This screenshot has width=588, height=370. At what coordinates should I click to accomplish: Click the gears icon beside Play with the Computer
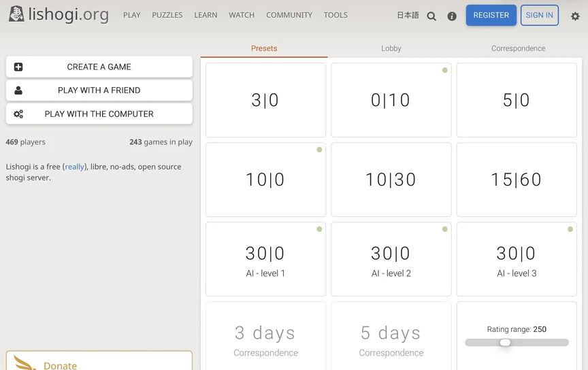[18, 114]
